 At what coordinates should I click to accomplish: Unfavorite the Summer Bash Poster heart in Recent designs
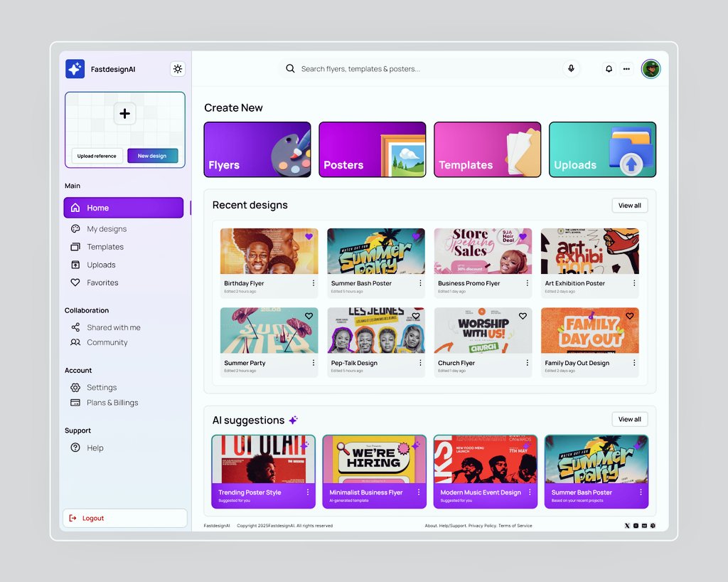point(416,236)
